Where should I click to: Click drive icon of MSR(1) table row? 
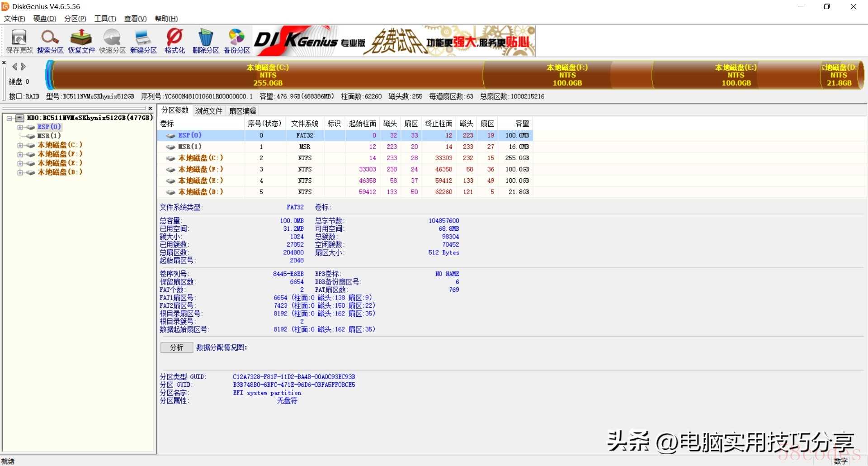pos(170,147)
